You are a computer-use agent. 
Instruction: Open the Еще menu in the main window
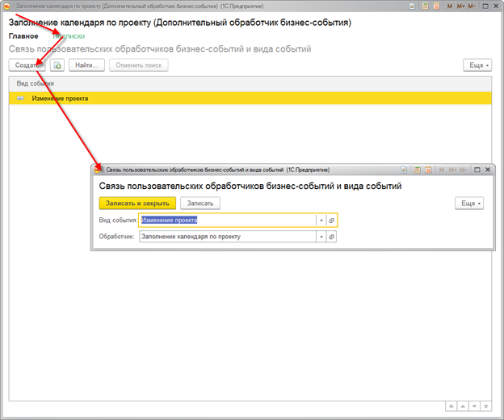pos(477,65)
